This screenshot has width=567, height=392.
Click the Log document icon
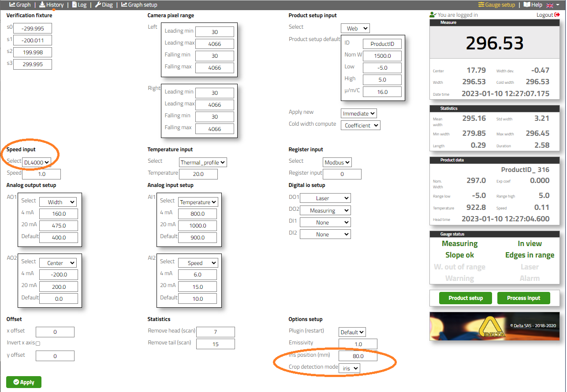75,5
